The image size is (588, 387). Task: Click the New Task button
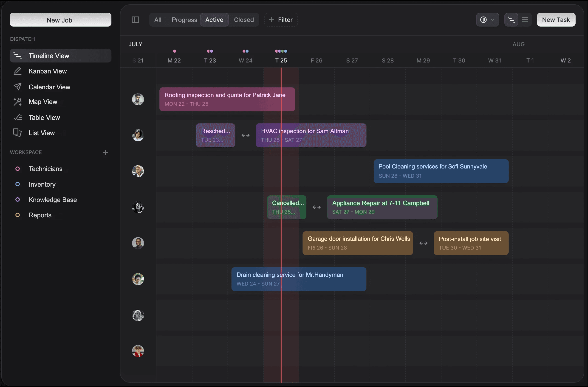pyautogui.click(x=556, y=20)
